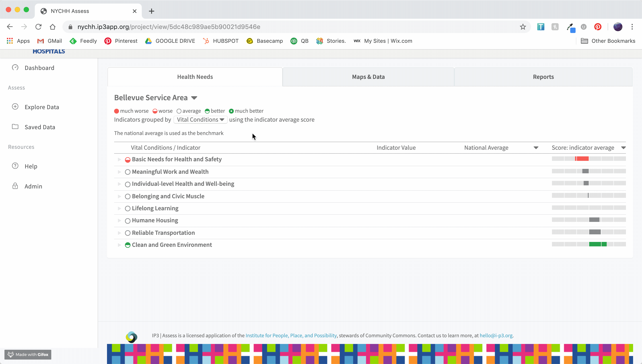Click better status circle for Clean and Green Environment
The height and width of the screenshot is (364, 642).
(128, 245)
